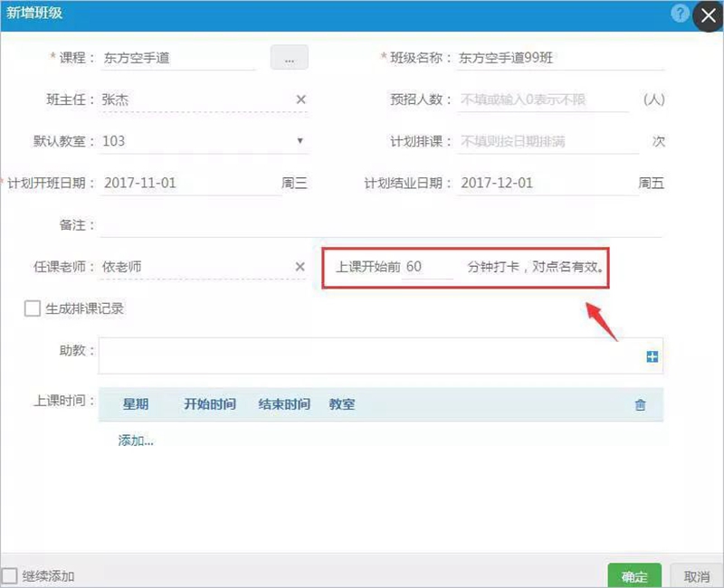Open the 计划开班日期 date field
724x588 pixels.
coord(190,183)
